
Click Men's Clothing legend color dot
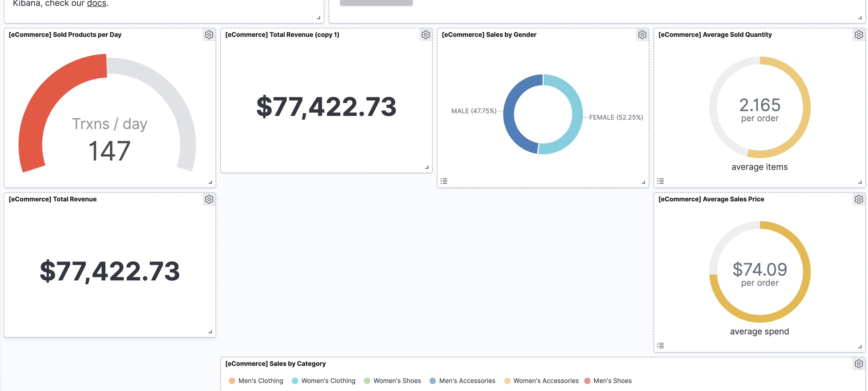(232, 381)
